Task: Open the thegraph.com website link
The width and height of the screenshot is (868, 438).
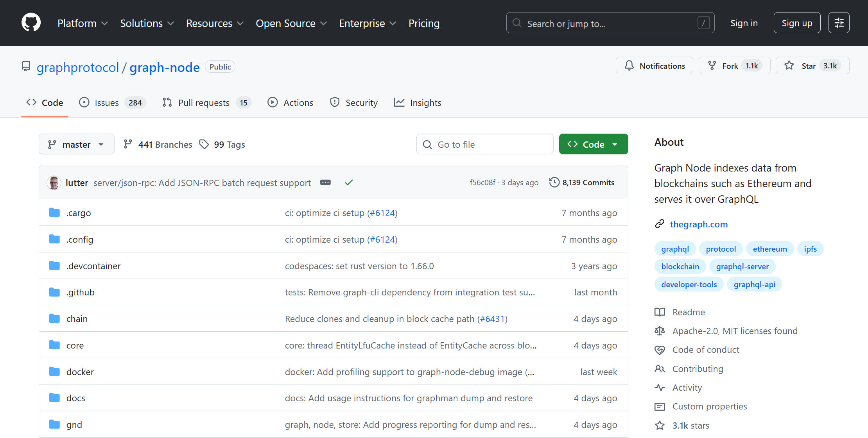Action: 699,224
